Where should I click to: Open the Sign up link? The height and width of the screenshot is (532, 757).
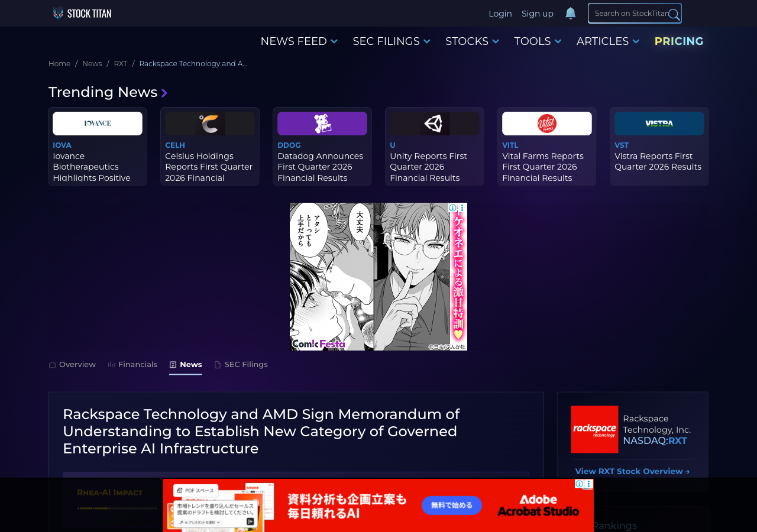point(538,14)
